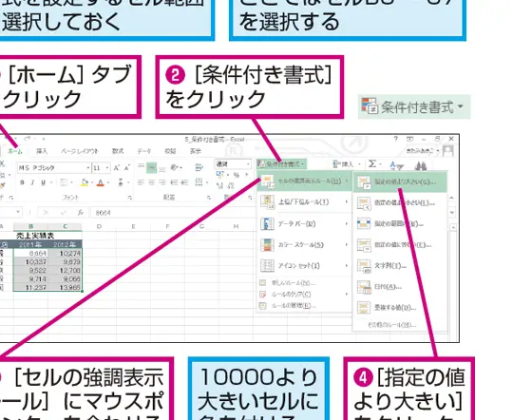Switch to the ホーム ribbon tab

15,151
